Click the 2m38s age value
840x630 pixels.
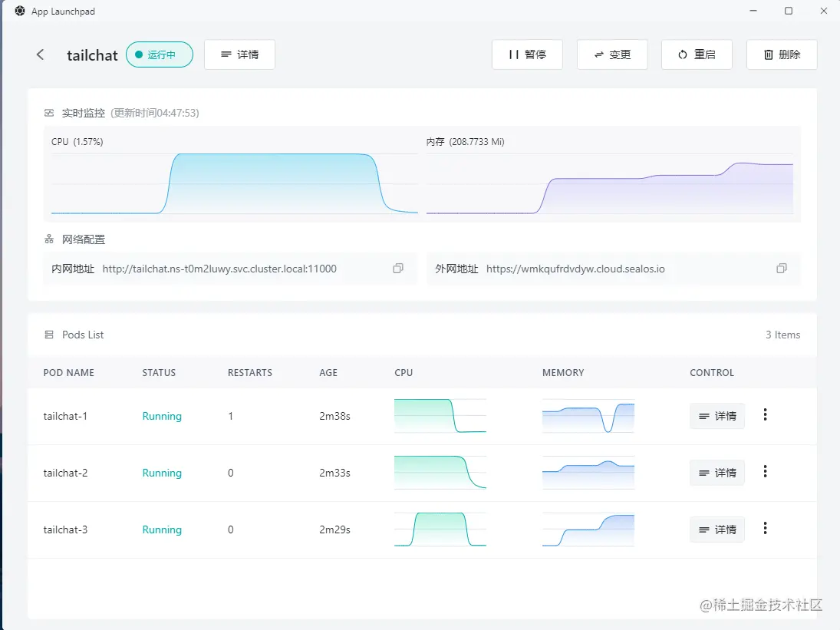pos(334,416)
